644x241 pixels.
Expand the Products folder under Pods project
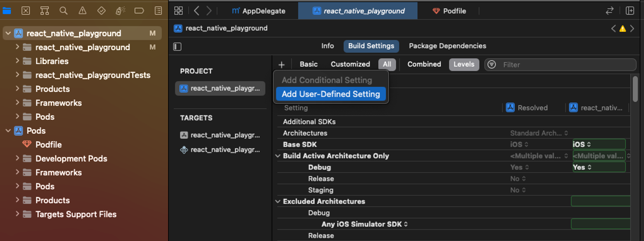tap(17, 200)
